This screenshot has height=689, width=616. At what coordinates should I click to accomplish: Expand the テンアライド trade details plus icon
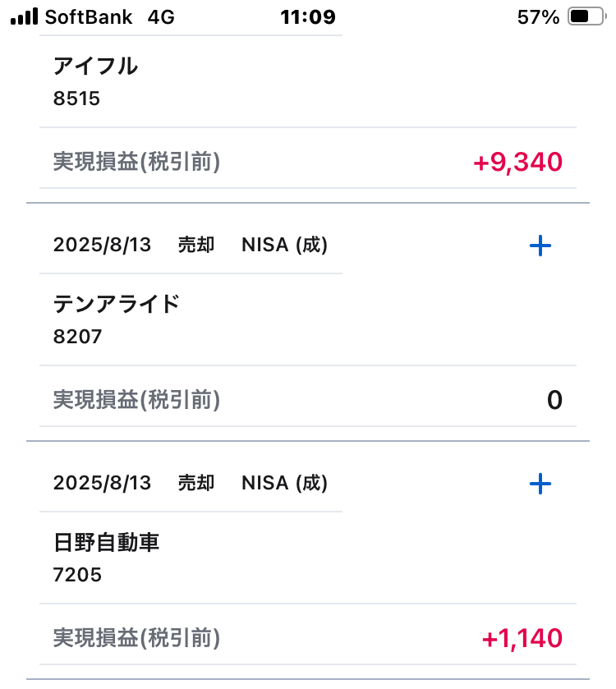pos(540,246)
